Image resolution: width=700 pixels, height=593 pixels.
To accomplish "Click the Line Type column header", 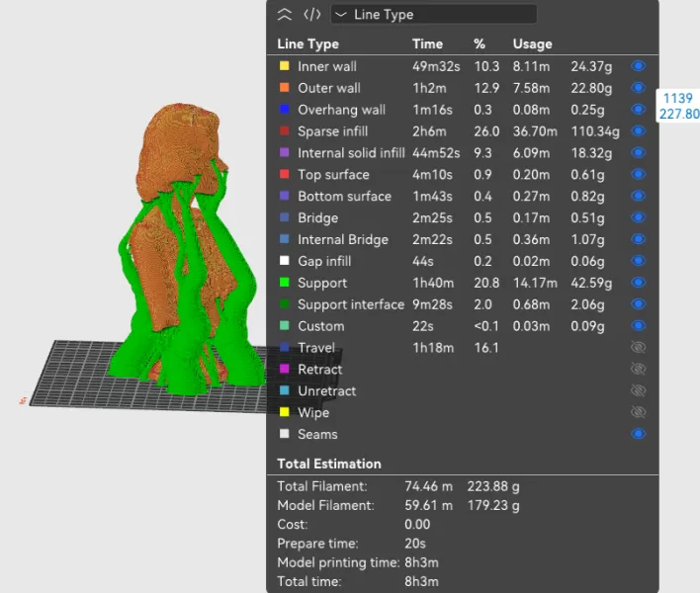I will tap(307, 43).
